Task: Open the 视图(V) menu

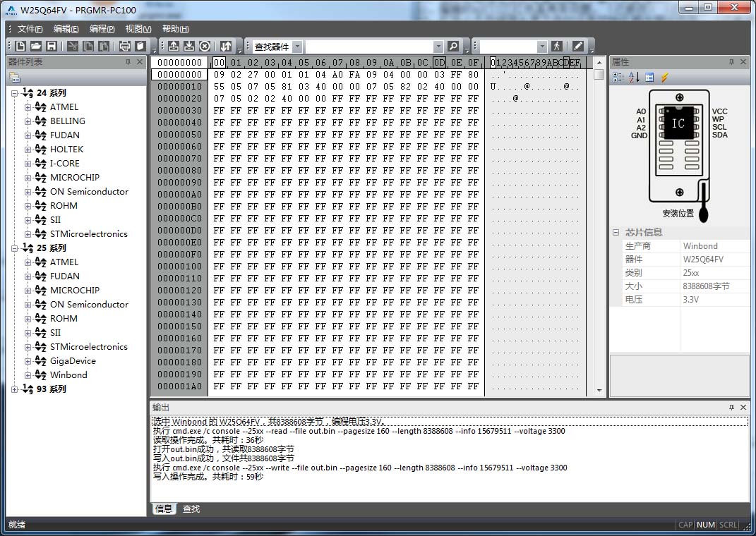Action: click(x=138, y=29)
